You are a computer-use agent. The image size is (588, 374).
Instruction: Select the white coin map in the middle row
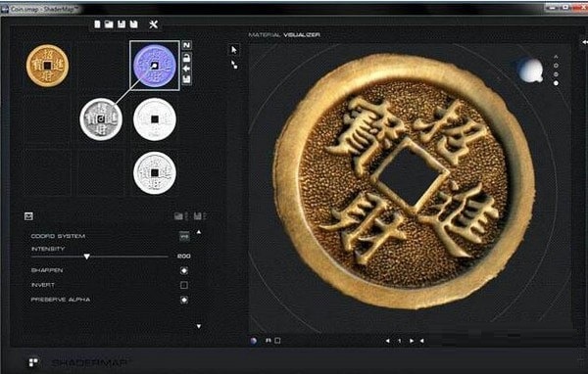155,119
